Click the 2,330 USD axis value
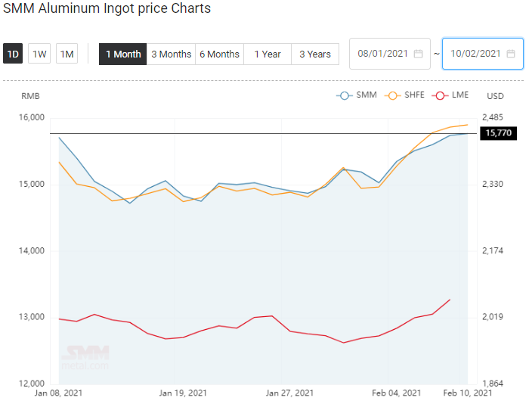 click(493, 184)
